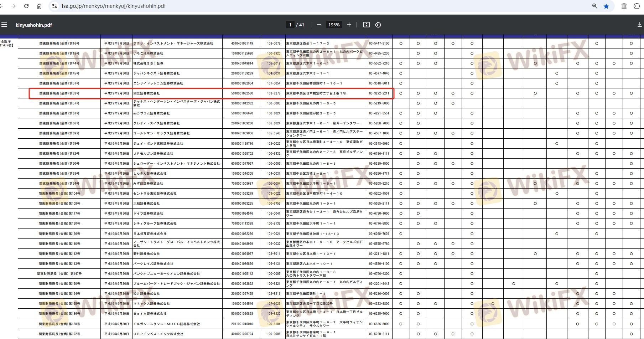The height and width of the screenshot is (339, 644).
Task: Zoom in on the PDF
Action: click(x=349, y=25)
